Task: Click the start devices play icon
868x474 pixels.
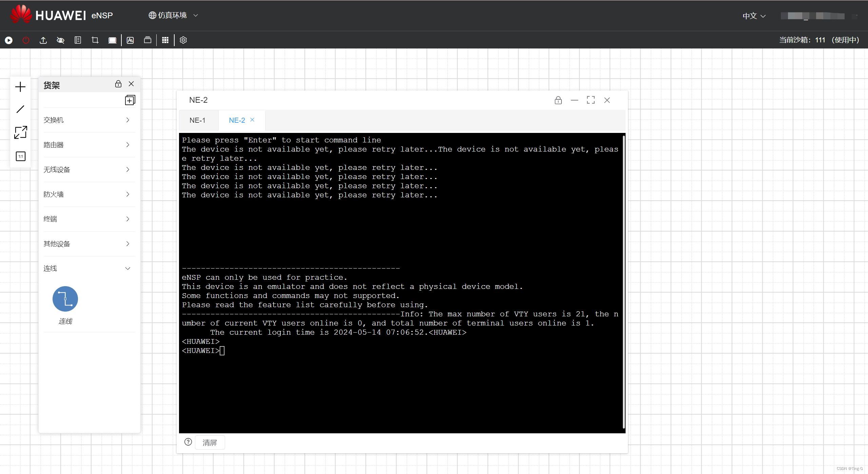Action: (9, 40)
